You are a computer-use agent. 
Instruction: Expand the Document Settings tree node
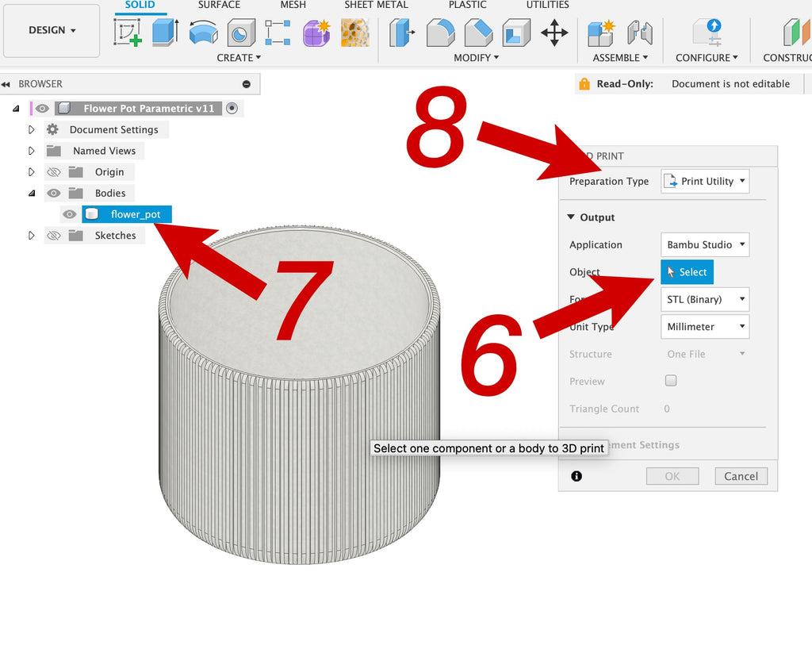pos(32,129)
